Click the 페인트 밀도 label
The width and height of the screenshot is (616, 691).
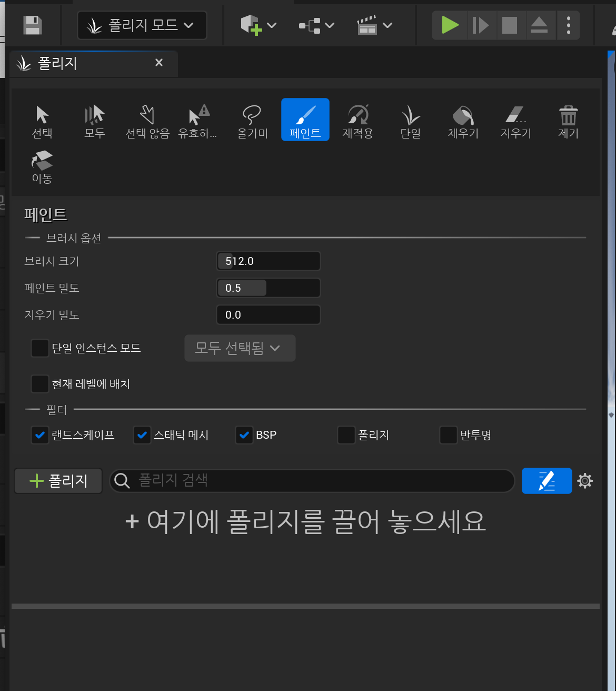pyautogui.click(x=52, y=288)
